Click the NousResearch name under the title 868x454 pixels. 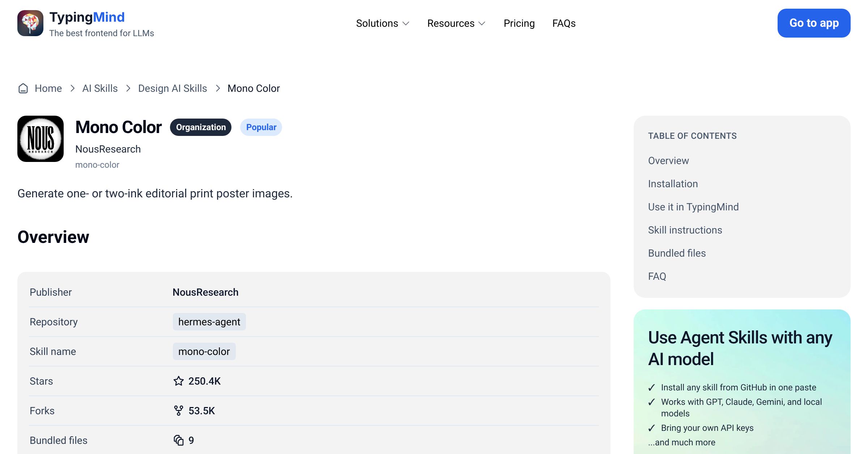click(108, 149)
